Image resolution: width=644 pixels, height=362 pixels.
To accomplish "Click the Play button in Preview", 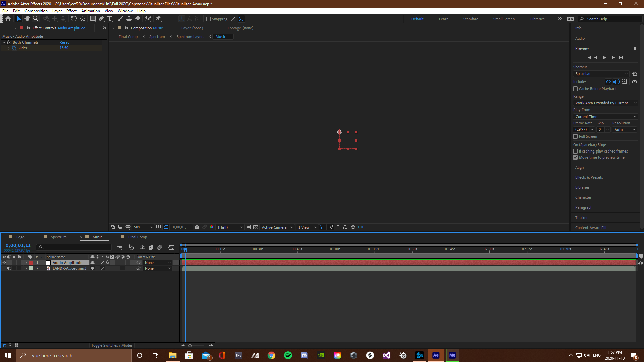I will coord(604,58).
